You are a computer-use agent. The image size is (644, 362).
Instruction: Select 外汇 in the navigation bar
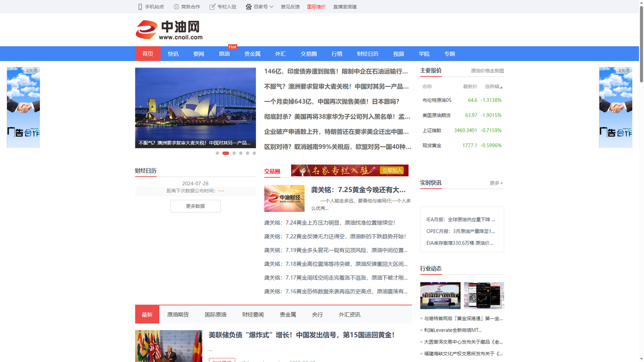[280, 54]
